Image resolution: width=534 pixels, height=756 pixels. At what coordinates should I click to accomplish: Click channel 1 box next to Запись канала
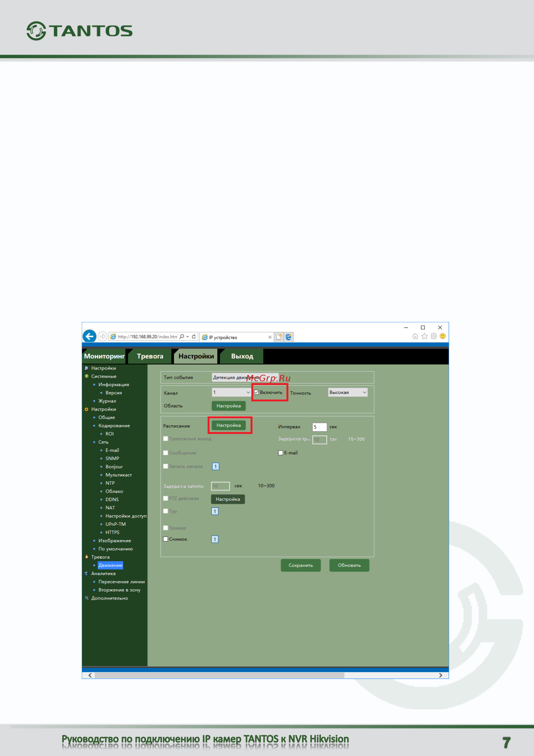216,467
